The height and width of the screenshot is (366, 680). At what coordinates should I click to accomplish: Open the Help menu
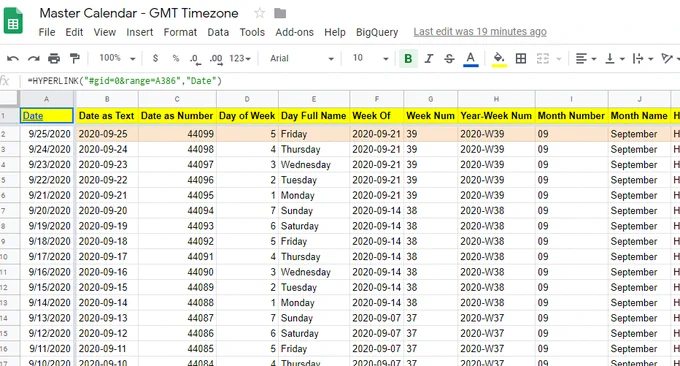pyautogui.click(x=335, y=32)
